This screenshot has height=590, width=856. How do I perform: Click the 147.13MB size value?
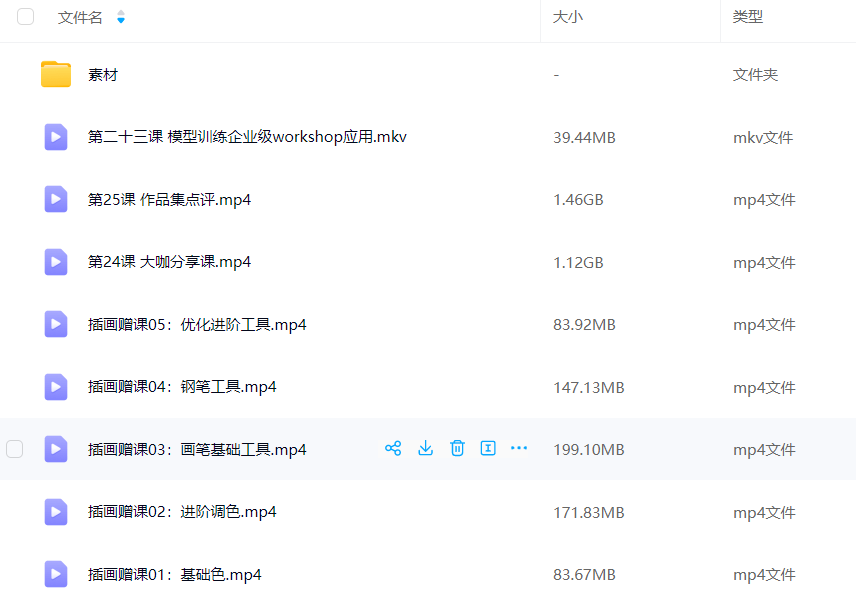click(588, 388)
